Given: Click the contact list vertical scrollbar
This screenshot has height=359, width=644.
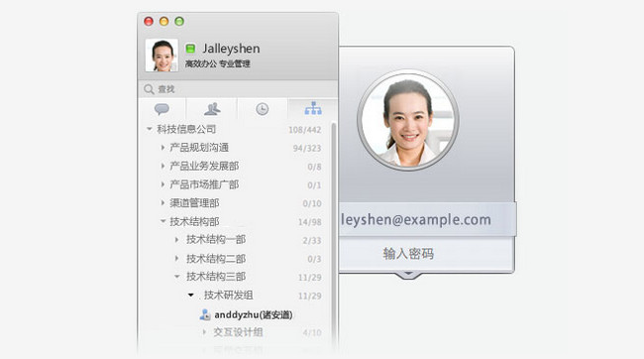Looking at the screenshot, I should click(334, 234).
